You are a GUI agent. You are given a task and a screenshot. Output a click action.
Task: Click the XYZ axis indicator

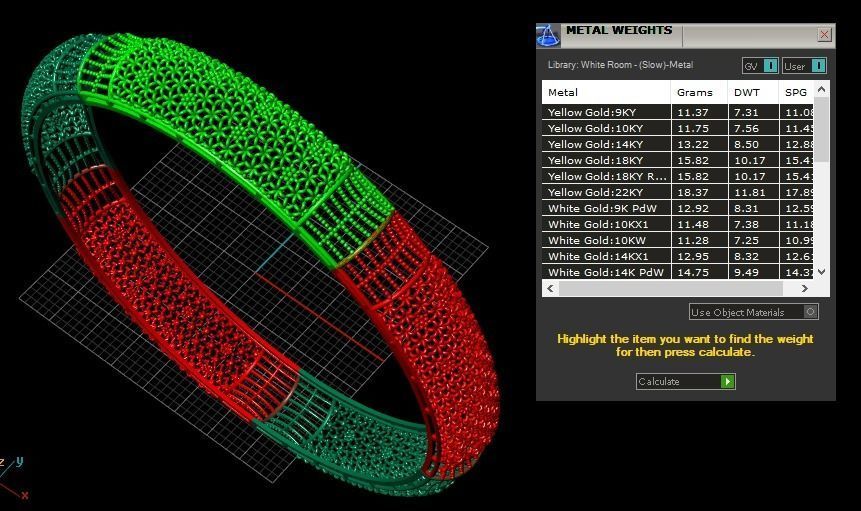coord(14,479)
